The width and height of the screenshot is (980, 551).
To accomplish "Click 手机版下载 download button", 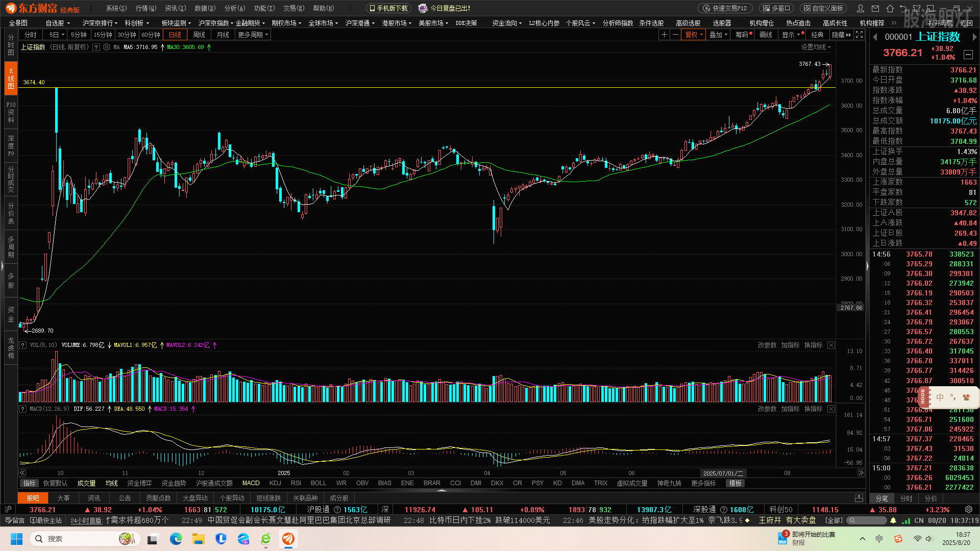I will [x=388, y=8].
